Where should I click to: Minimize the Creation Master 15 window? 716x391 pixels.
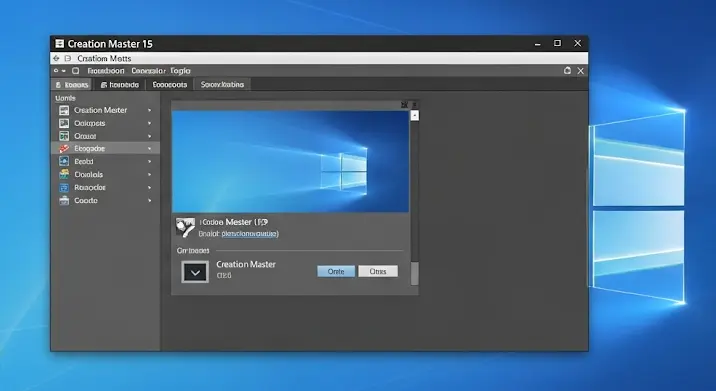pos(537,44)
